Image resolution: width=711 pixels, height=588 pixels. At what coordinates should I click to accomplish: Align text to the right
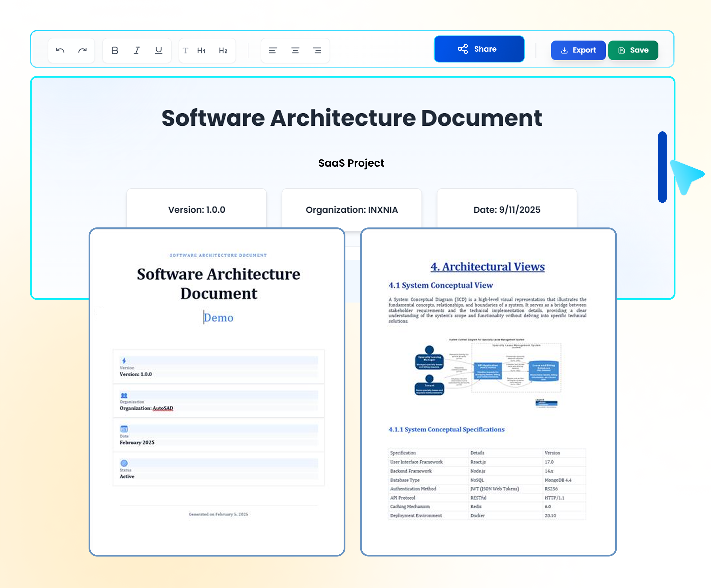(x=317, y=50)
